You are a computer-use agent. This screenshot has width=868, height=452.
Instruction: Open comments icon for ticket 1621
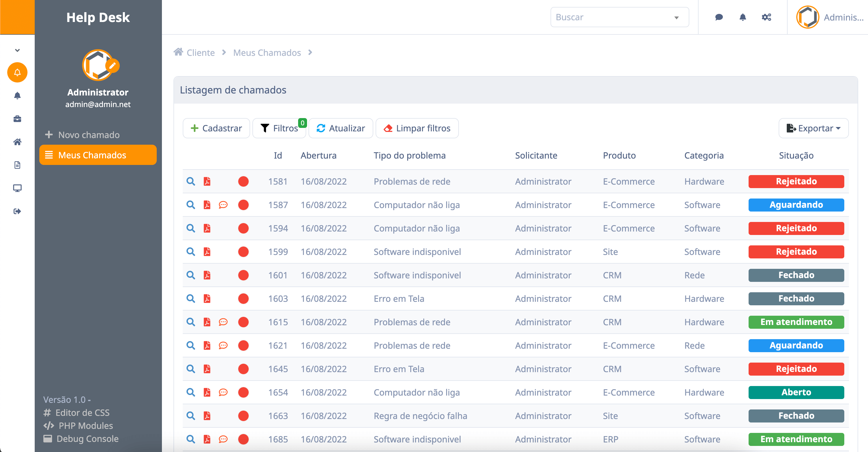tap(223, 346)
